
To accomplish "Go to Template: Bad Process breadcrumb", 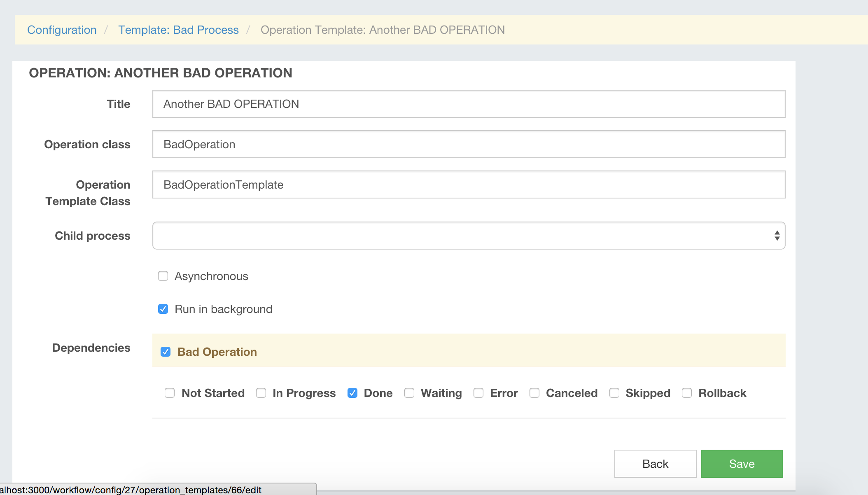I will pyautogui.click(x=178, y=30).
